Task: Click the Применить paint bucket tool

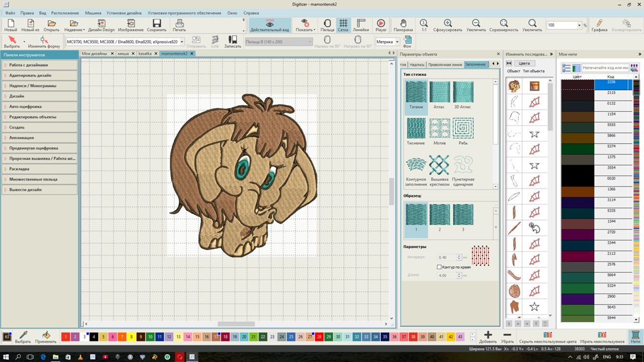Action: [x=46, y=337]
